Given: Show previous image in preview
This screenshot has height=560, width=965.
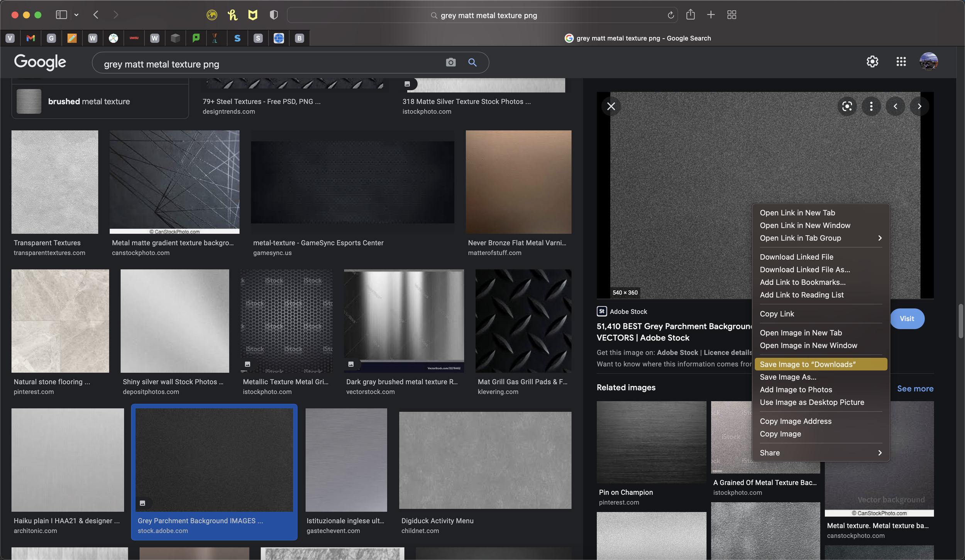Looking at the screenshot, I should pyautogui.click(x=896, y=106).
